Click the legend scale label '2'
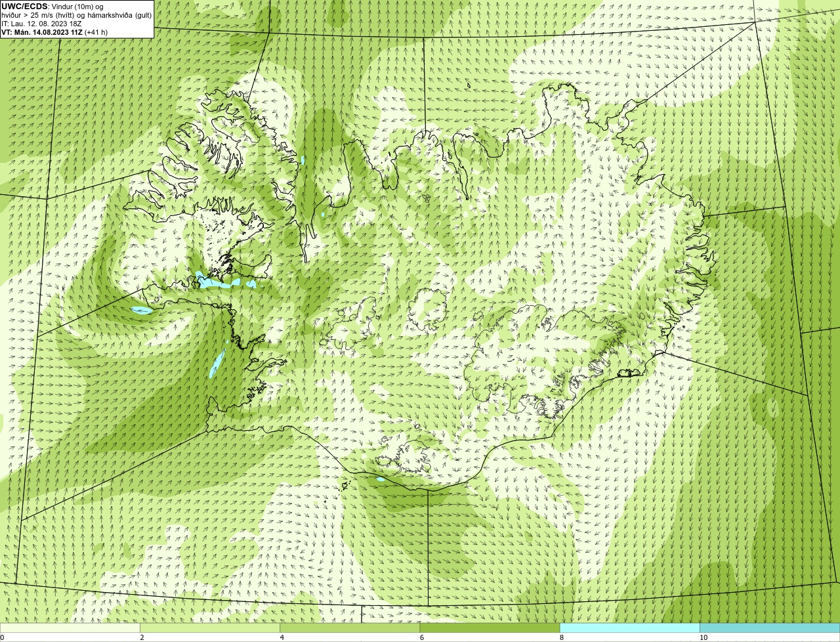This screenshot has width=840, height=642. [x=142, y=637]
